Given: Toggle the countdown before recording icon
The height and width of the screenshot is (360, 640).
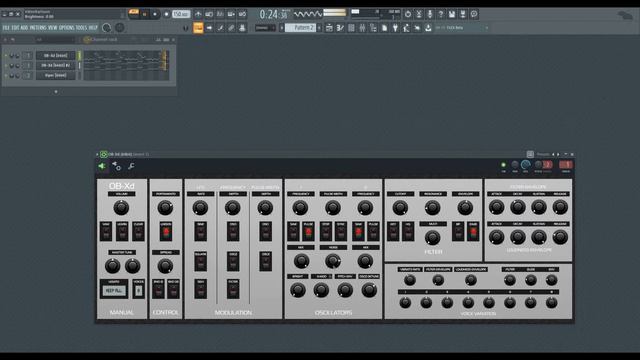Looking at the screenshot, I should tap(220, 14).
